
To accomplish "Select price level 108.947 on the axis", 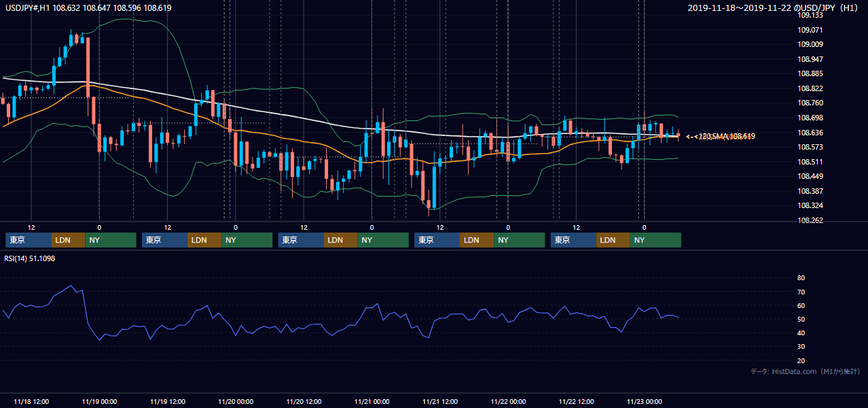I will pyautogui.click(x=810, y=59).
